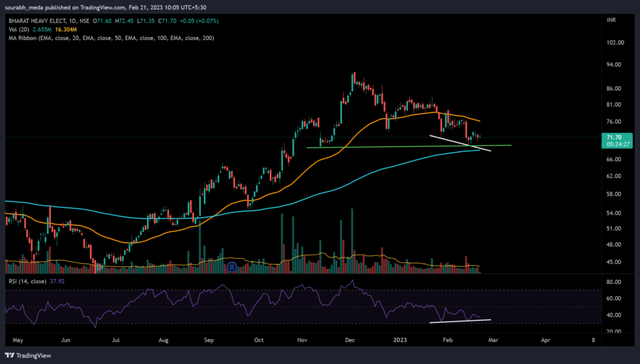Click the Apr label on time axis
640x364 pixels.
(x=546, y=340)
